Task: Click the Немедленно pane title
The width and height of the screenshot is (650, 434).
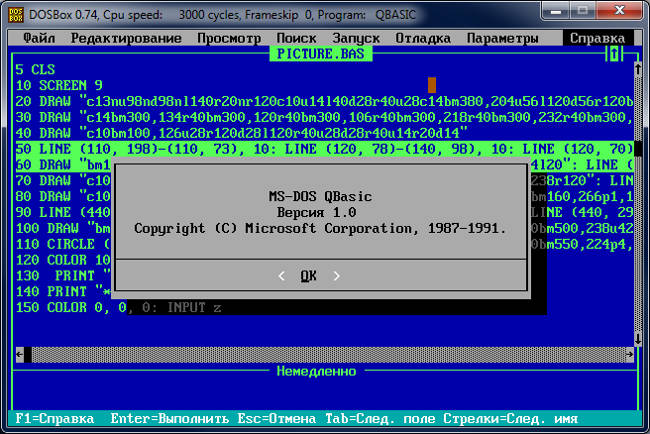Action: (x=316, y=371)
